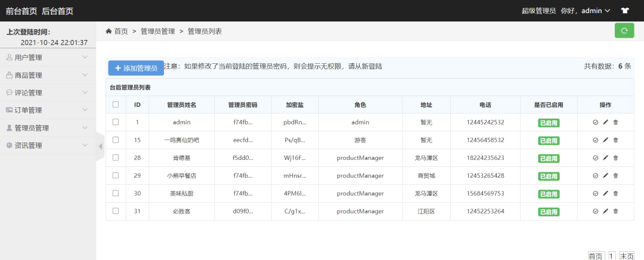Click the 超级管理员 label in header

(x=538, y=11)
